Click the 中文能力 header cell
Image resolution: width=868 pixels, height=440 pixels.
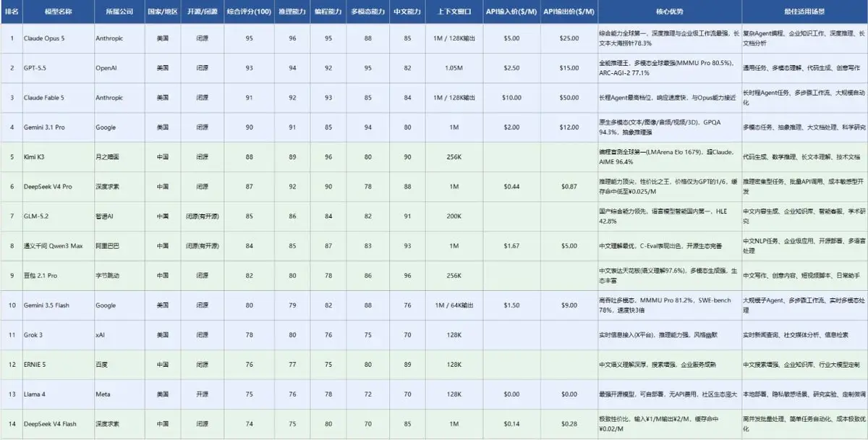[407, 12]
